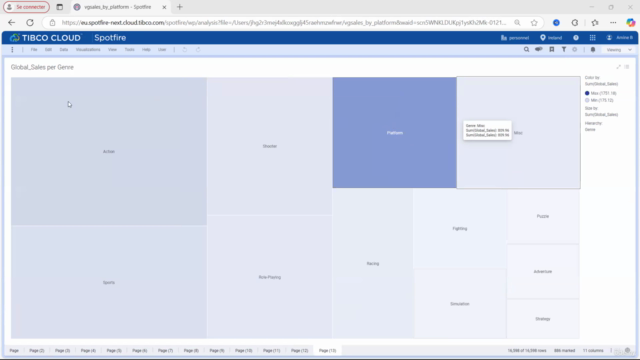Go back in the browser
The width and height of the screenshot is (640, 360).
[x=11, y=22]
